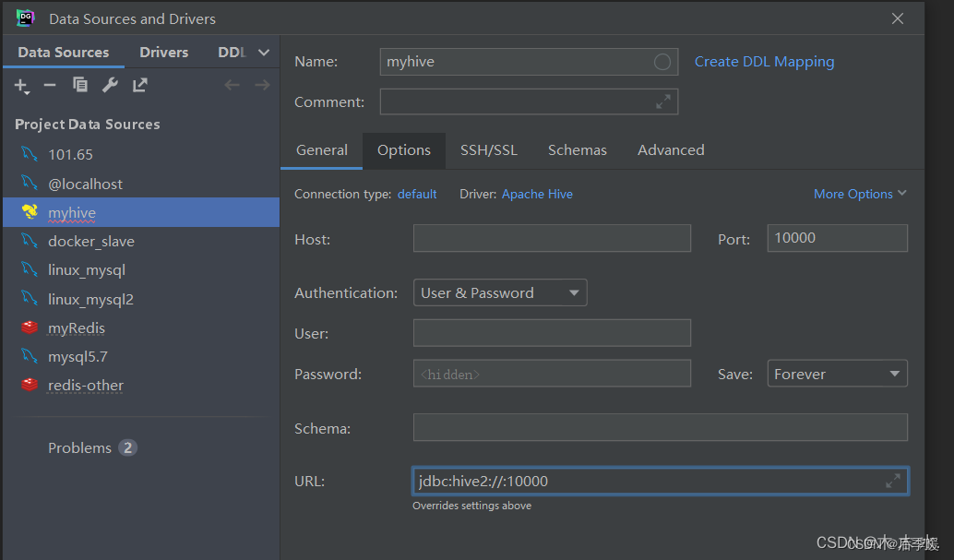The height and width of the screenshot is (560, 954).
Task: Click the Apache Hive driver link
Action: coord(537,194)
